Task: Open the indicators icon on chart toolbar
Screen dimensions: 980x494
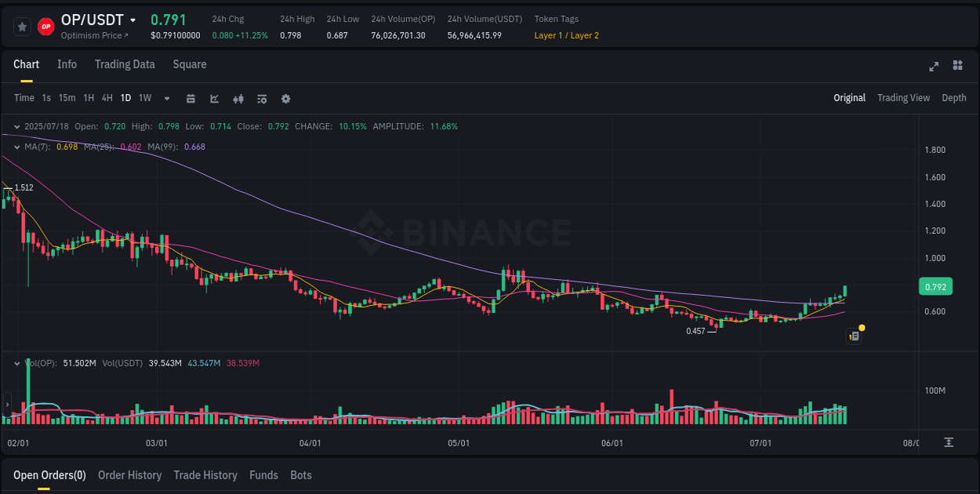Action: [x=238, y=98]
